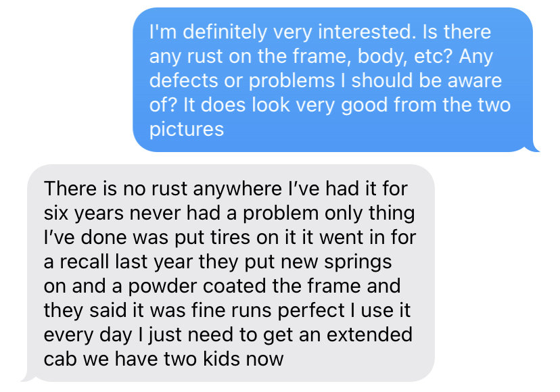Click the word "definitely" in blue message

pos(225,33)
